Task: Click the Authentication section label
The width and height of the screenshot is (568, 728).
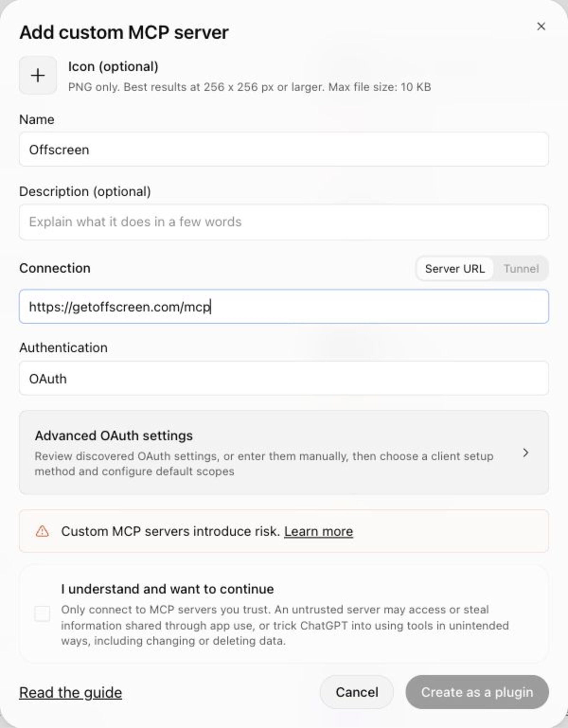Action: [x=64, y=347]
